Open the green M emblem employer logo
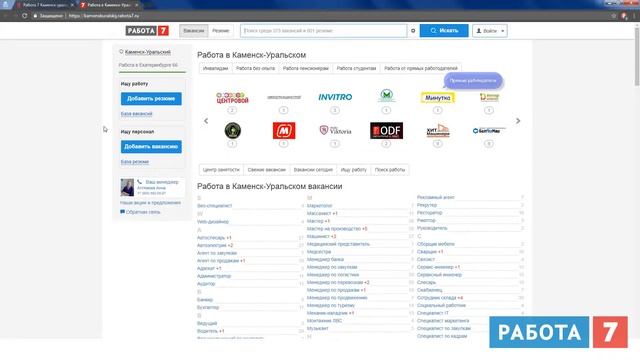 pyautogui.click(x=386, y=96)
